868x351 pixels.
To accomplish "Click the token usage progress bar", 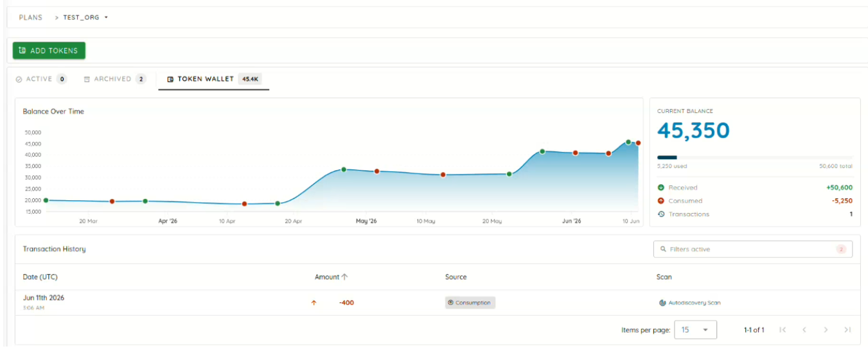I will point(755,157).
